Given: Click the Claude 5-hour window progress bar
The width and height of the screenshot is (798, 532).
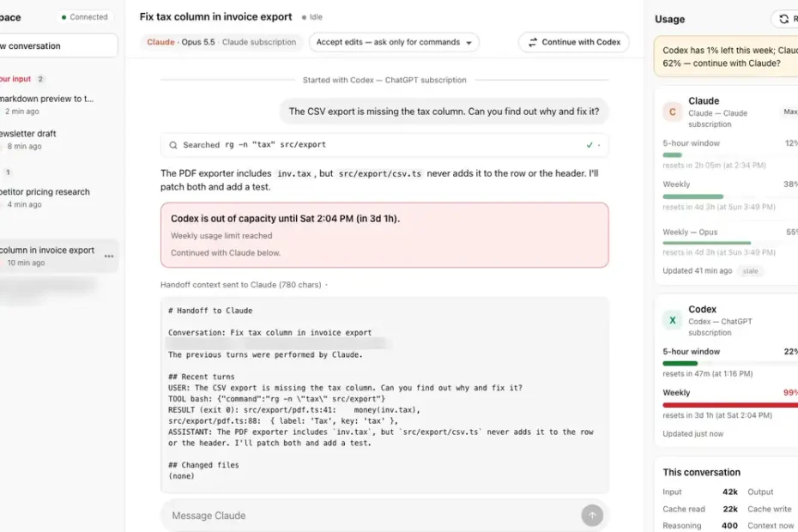Looking at the screenshot, I should tap(730, 154).
